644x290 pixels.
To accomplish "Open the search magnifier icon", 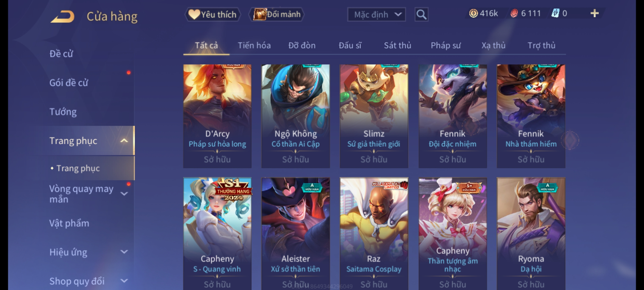I will (421, 15).
